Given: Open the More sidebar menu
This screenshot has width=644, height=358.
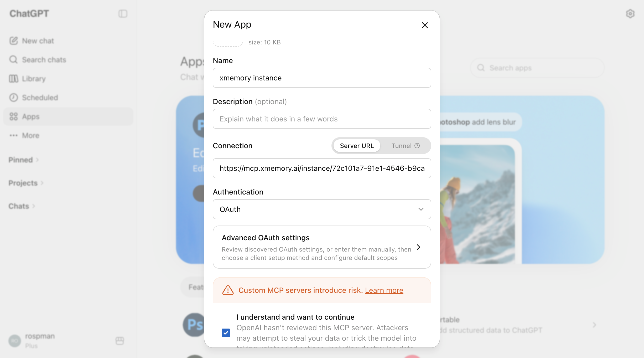Looking at the screenshot, I should [x=68, y=135].
